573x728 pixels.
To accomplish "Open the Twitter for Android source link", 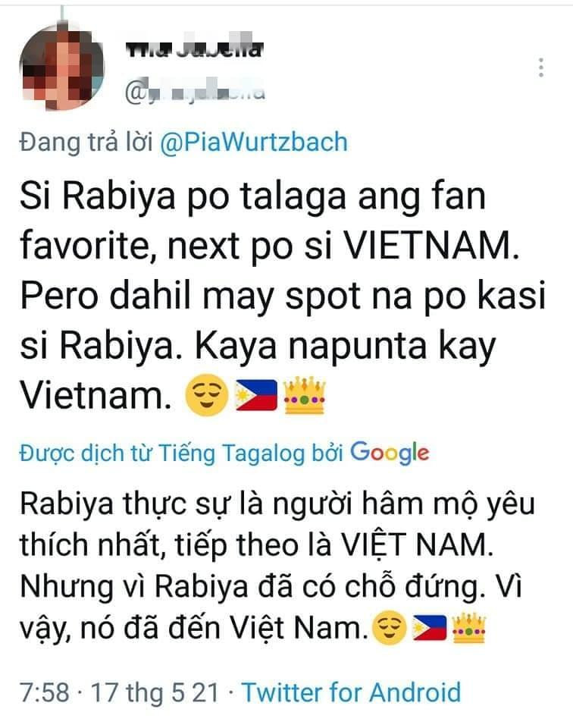I will point(351,692).
